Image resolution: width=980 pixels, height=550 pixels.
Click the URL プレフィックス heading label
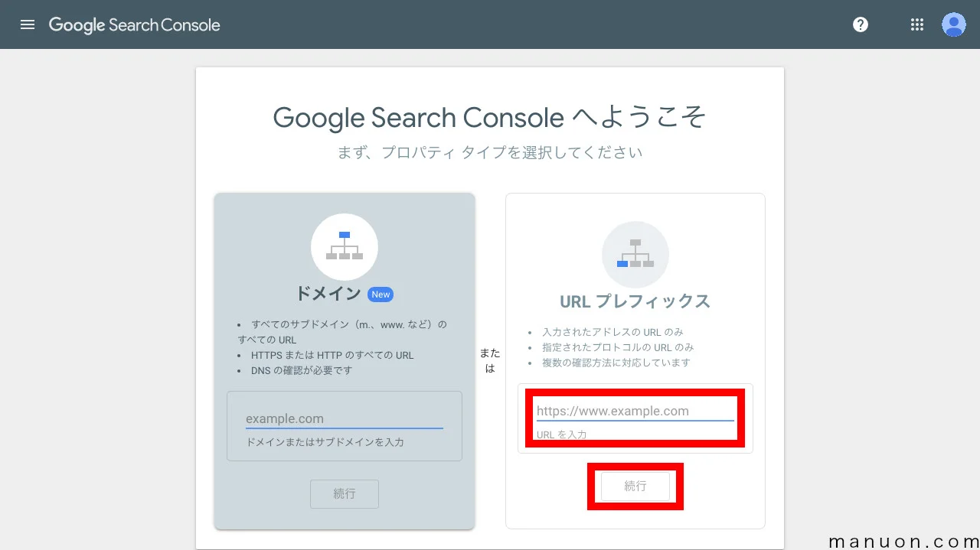coord(635,301)
